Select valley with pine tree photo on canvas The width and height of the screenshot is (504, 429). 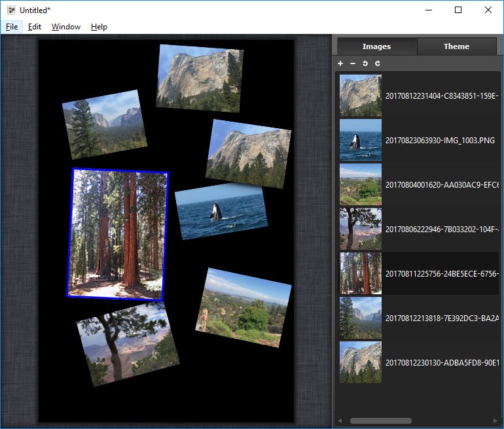[105, 125]
